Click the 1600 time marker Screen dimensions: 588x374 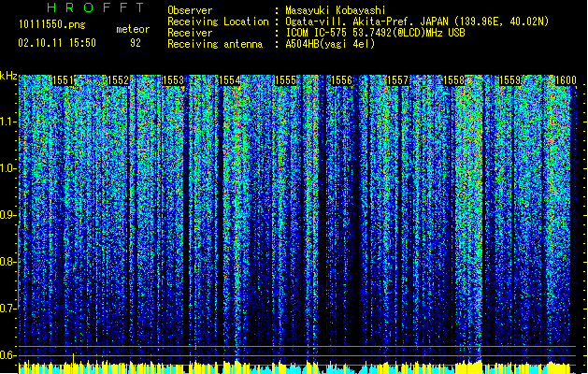coord(566,80)
